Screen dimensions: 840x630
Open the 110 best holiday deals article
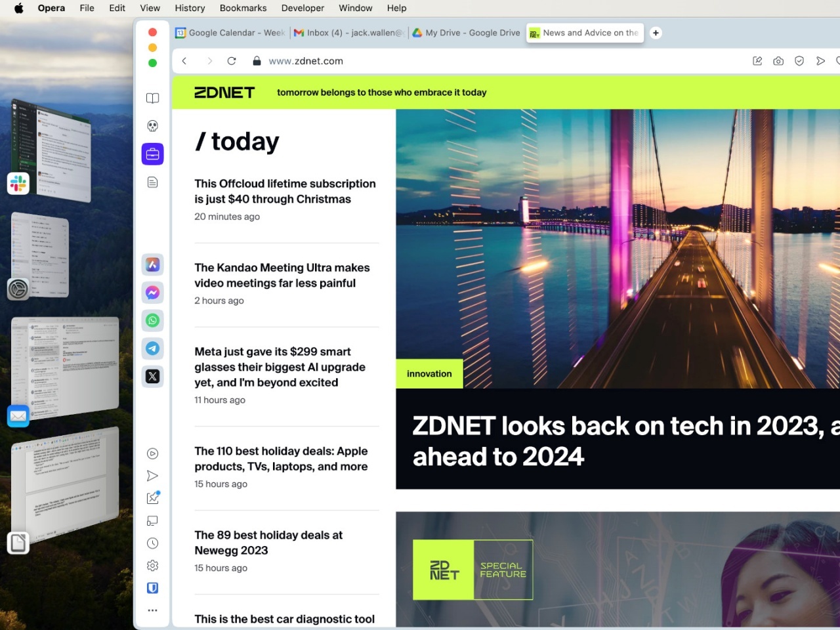(281, 459)
